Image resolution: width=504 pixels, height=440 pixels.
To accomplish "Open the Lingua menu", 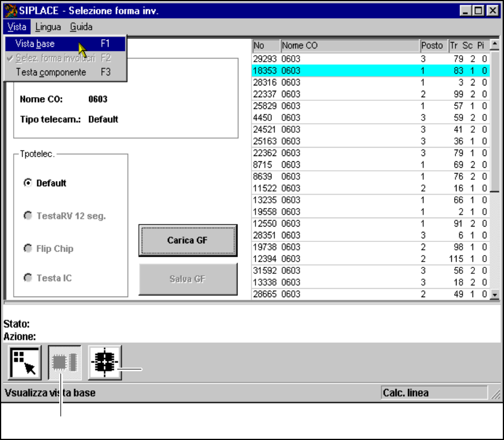I will pyautogui.click(x=48, y=27).
